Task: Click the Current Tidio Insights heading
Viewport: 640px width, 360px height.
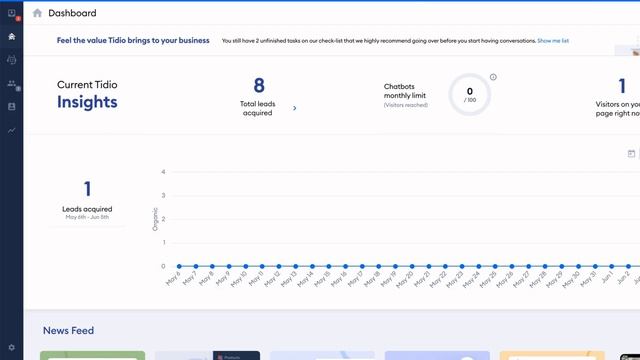Action: (x=87, y=95)
